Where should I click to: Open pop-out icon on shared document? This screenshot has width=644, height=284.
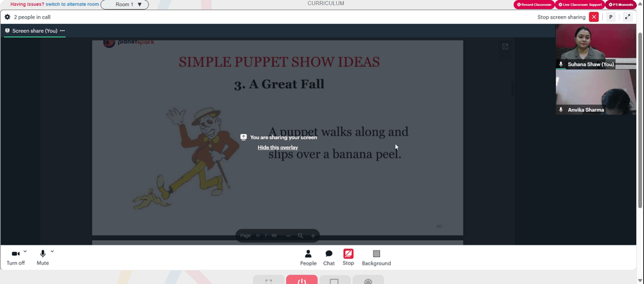click(505, 46)
